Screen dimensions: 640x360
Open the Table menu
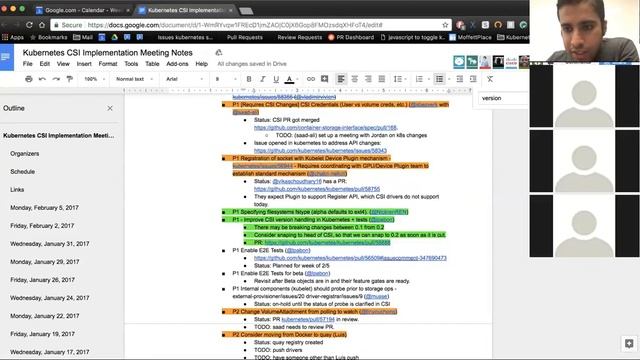(x=152, y=64)
